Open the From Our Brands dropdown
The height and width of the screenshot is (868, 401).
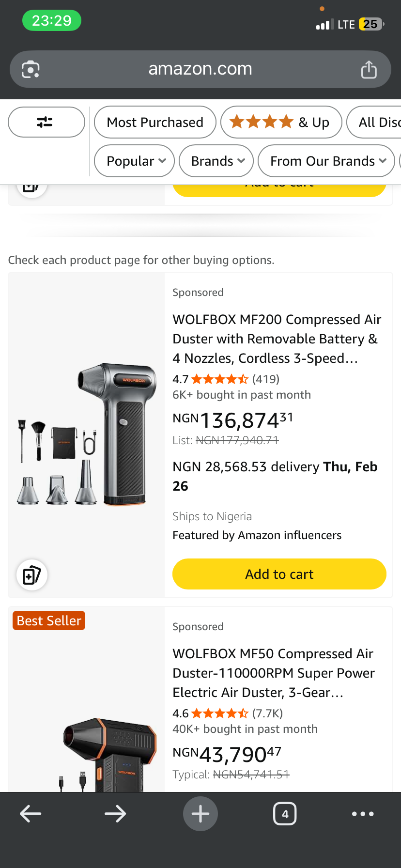pos(326,161)
